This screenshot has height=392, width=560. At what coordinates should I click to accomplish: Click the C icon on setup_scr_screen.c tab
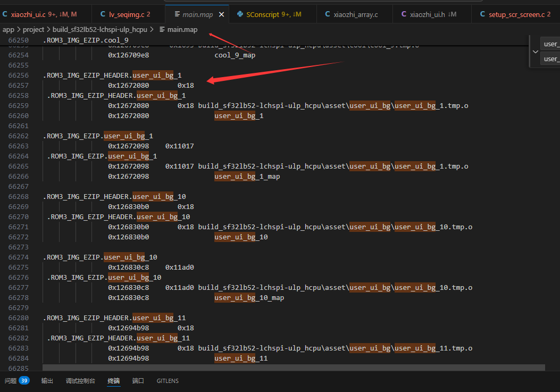click(x=482, y=14)
